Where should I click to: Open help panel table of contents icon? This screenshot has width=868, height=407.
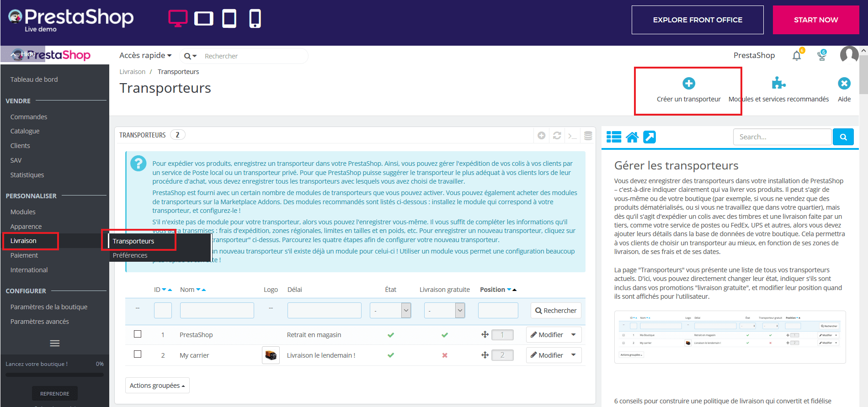(614, 137)
